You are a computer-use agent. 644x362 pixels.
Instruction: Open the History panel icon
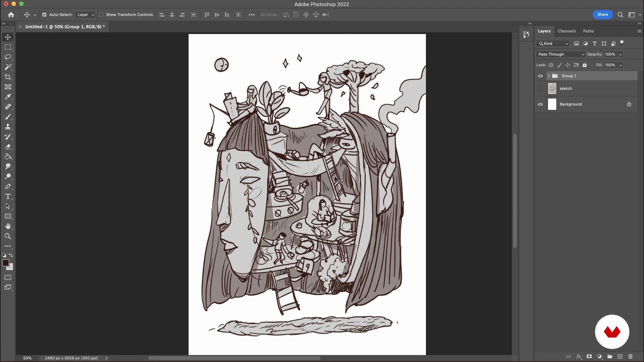[526, 34]
